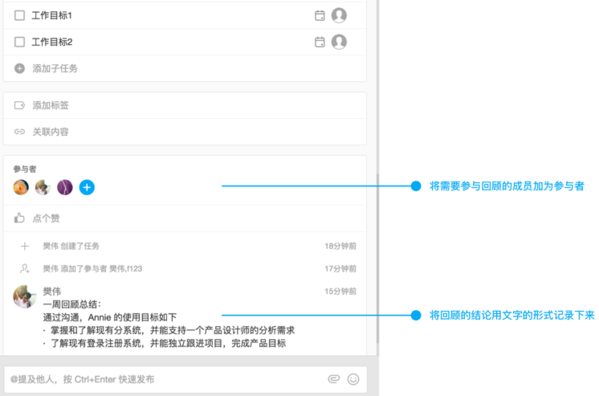Click 添加标签 label
The width and height of the screenshot is (599, 396).
(50, 105)
